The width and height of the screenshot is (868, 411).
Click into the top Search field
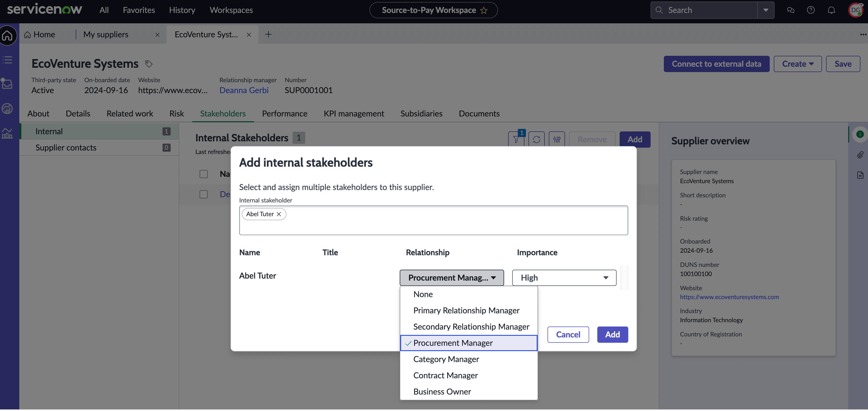[704, 10]
